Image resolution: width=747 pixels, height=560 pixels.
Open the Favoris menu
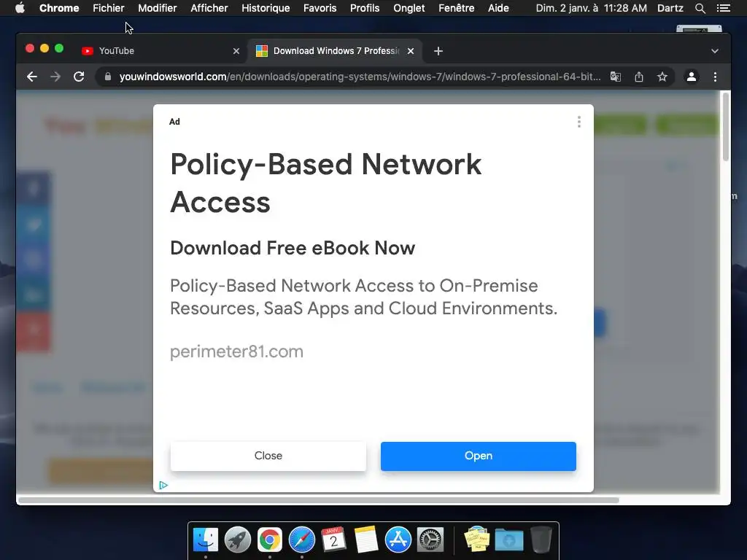pos(320,8)
